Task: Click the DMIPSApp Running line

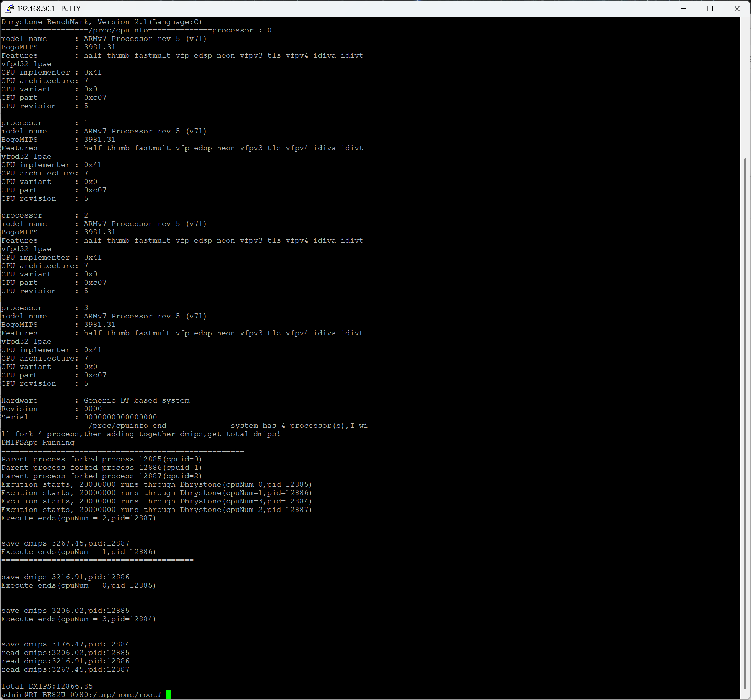Action: click(x=38, y=442)
